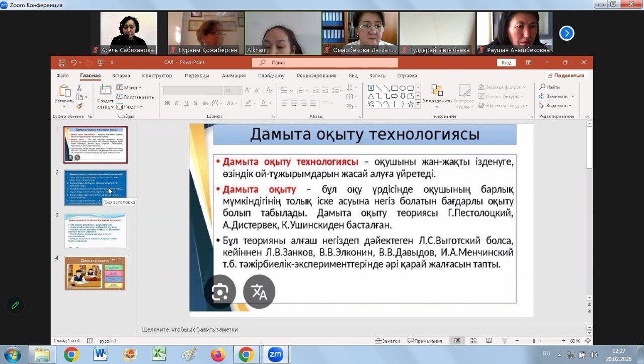Open slide sorter view icon
This screenshot has height=364, width=644.
click(473, 341)
